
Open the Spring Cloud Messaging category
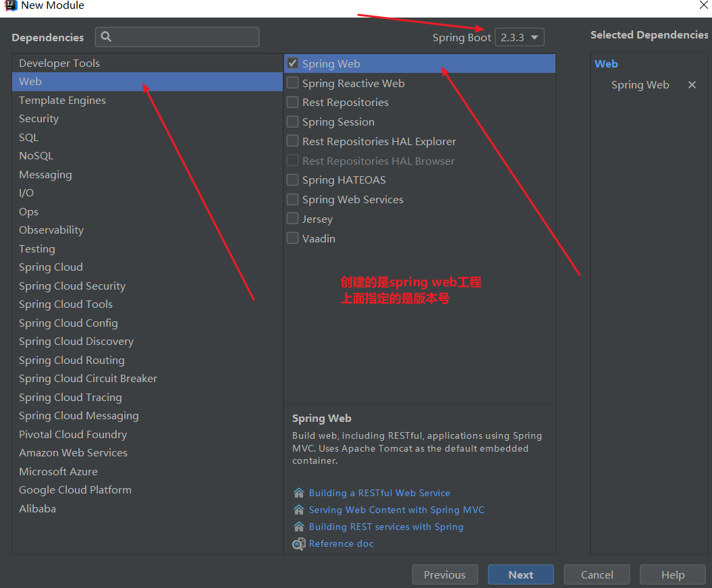click(148, 416)
